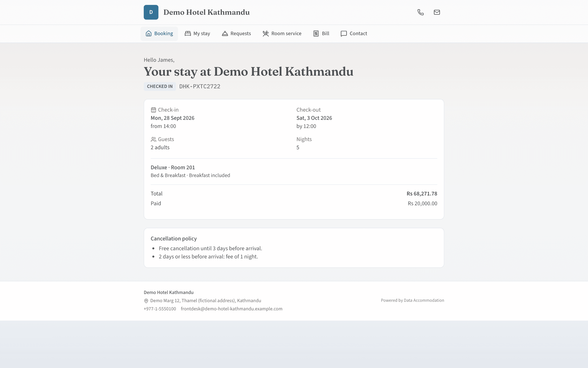Click the paid amount Rs 20,000.00

422,203
